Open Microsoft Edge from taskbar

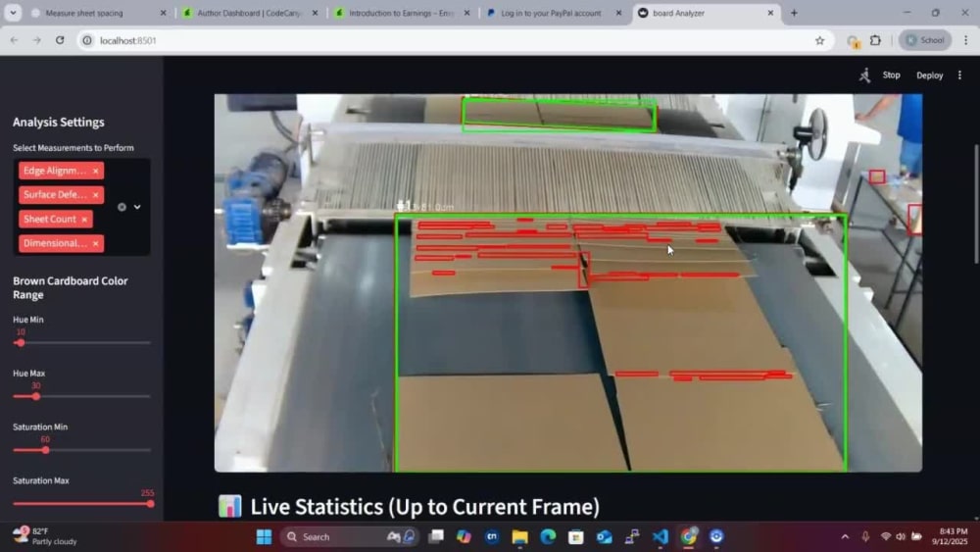tap(548, 536)
